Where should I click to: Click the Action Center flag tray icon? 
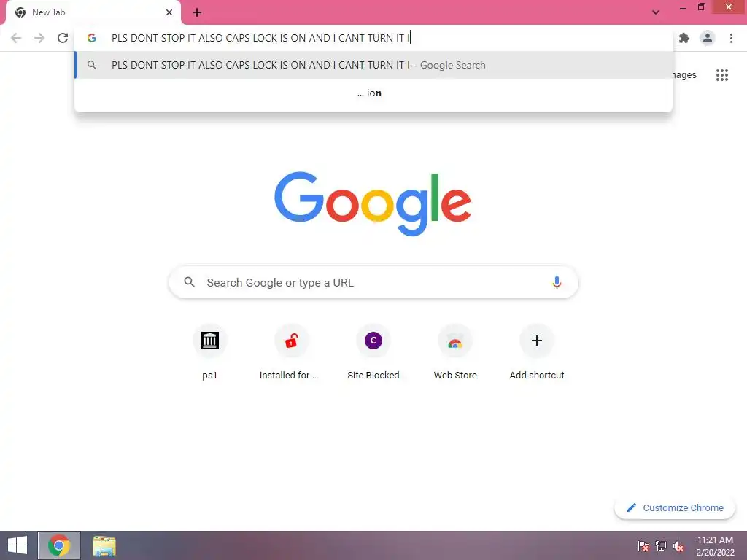643,546
